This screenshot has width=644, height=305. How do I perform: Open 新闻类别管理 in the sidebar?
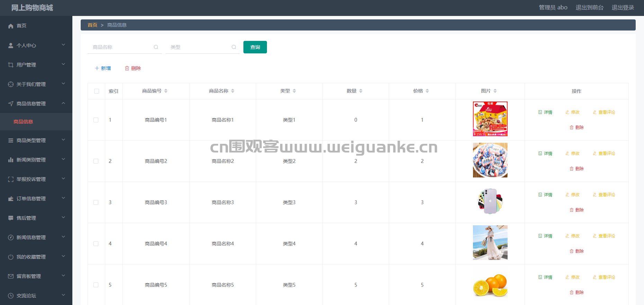(31, 160)
